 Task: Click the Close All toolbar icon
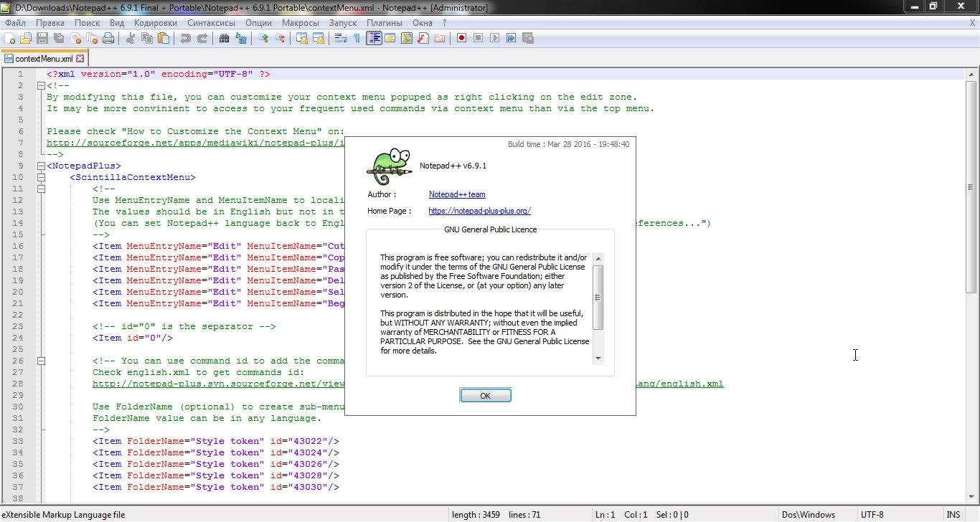tap(93, 38)
